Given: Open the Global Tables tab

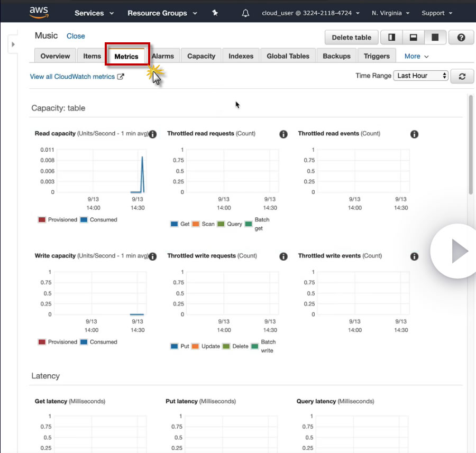Looking at the screenshot, I should [x=288, y=56].
